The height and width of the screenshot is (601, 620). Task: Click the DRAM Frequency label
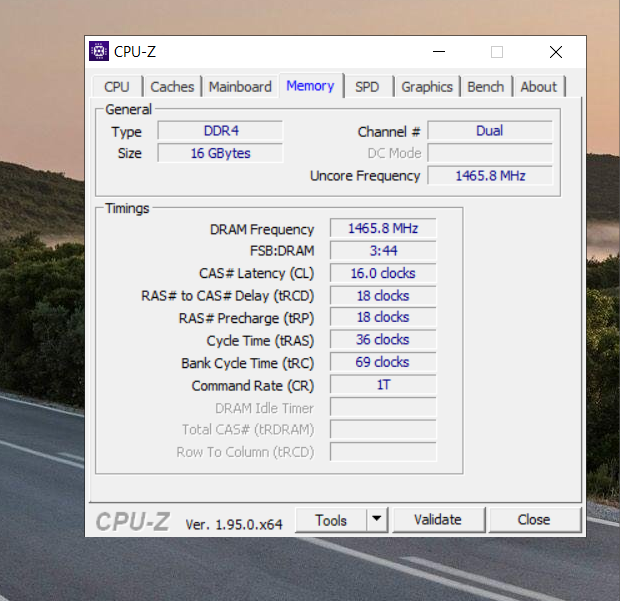pyautogui.click(x=262, y=229)
